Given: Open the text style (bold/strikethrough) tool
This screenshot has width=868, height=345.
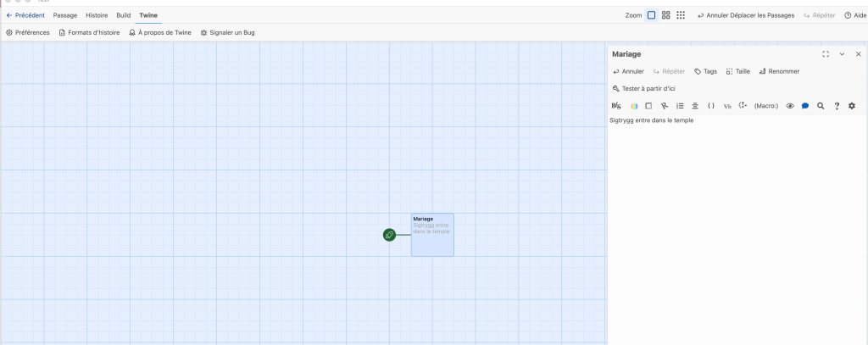Looking at the screenshot, I should (x=616, y=106).
